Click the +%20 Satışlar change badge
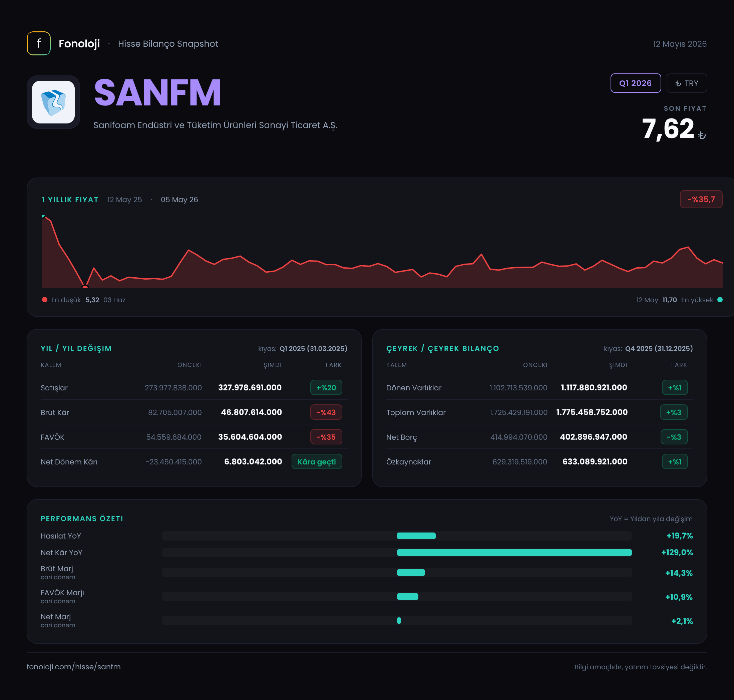This screenshot has width=734, height=700. pyautogui.click(x=326, y=387)
